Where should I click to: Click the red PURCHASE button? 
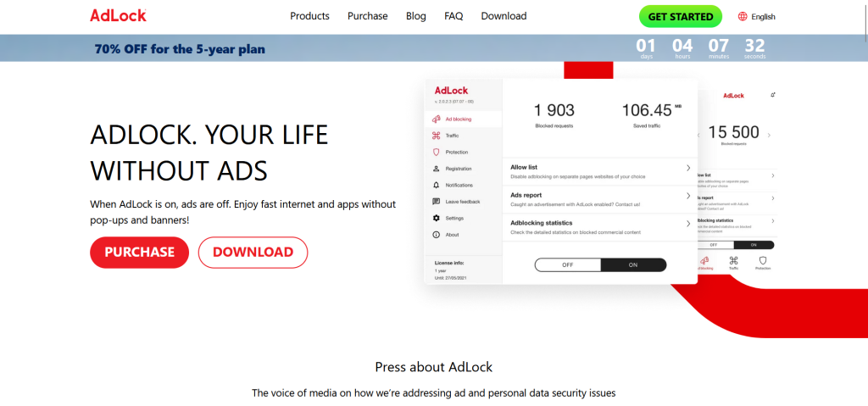point(140,252)
